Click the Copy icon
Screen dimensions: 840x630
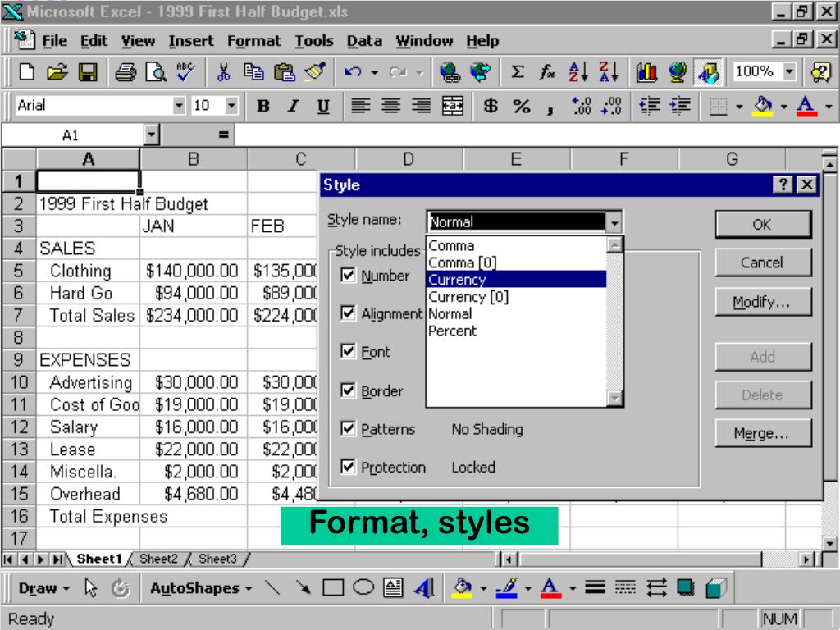click(253, 72)
